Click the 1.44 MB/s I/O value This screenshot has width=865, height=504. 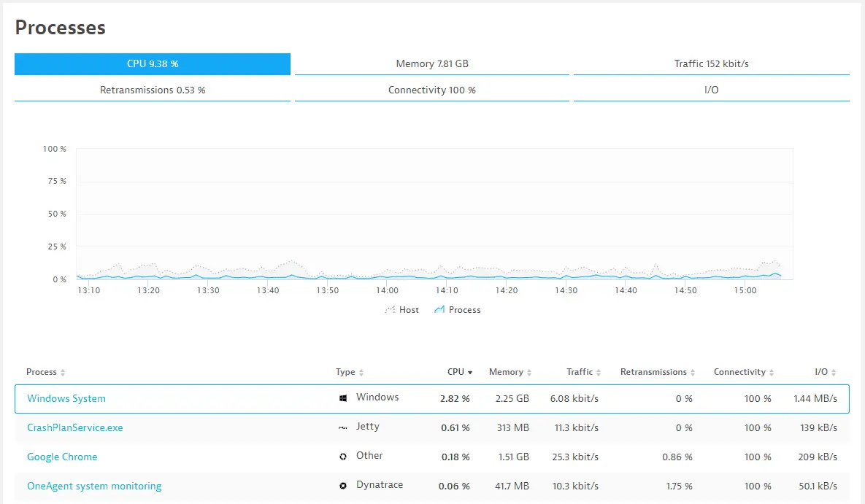pos(815,399)
